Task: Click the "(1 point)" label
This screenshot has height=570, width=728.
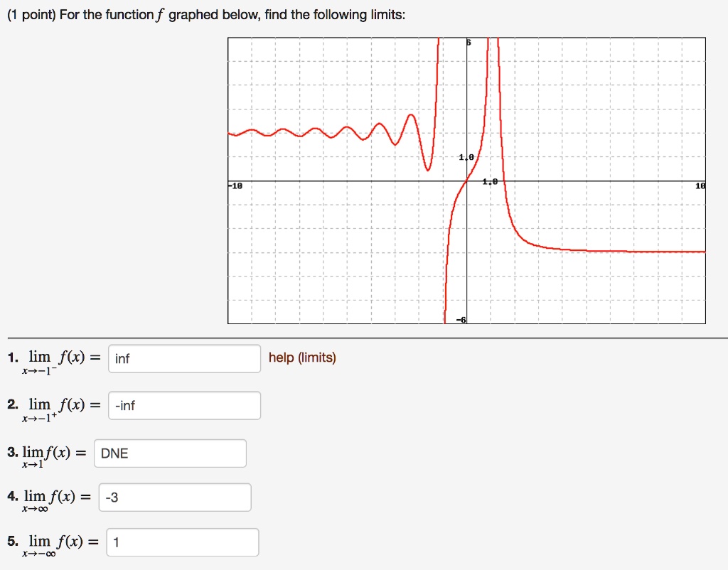Action: click(x=28, y=14)
